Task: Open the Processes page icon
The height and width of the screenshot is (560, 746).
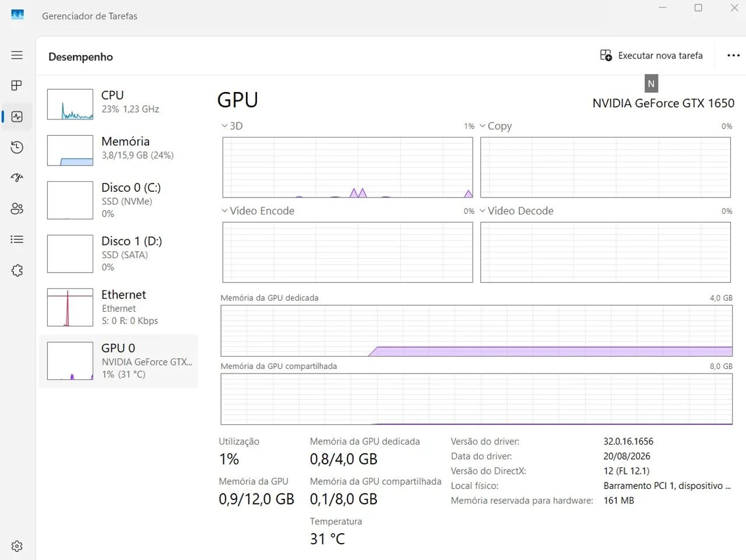Action: (17, 86)
